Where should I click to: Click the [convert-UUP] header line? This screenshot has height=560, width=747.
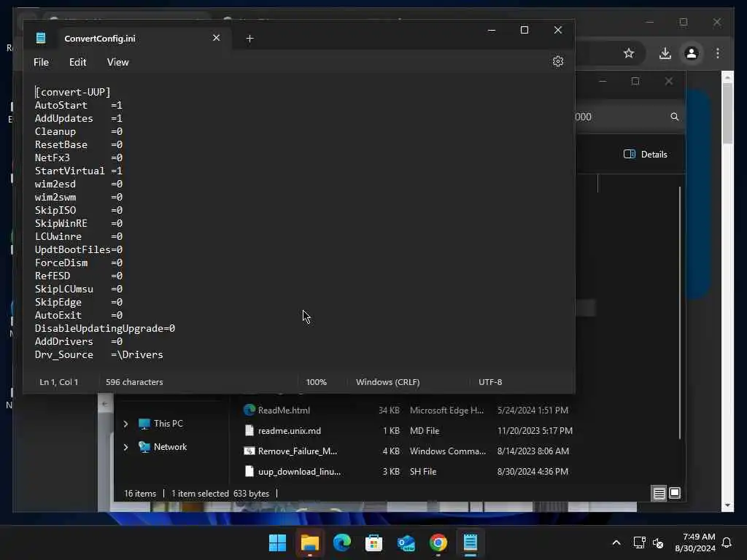click(x=72, y=92)
